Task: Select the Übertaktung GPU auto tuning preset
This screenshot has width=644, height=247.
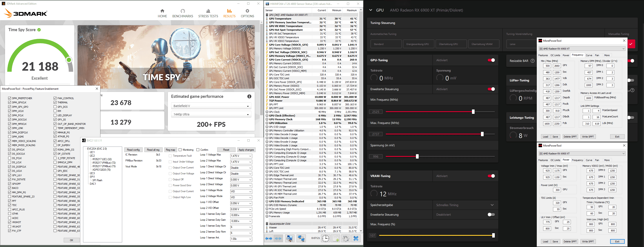Action: [x=451, y=44]
